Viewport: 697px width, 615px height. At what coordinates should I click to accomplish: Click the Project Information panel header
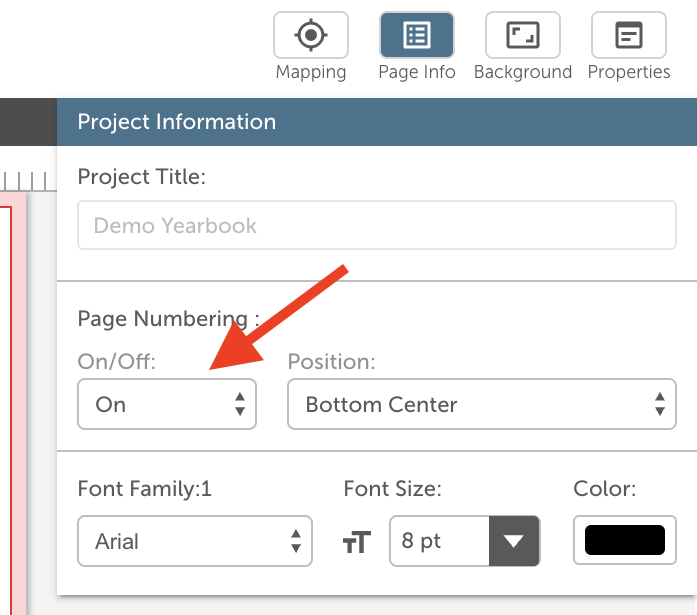[x=377, y=122]
